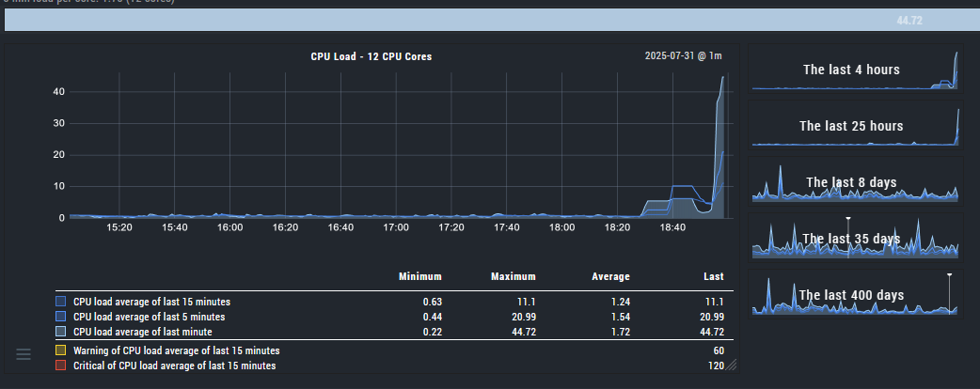Click the 44.72 load gauge bar
Image resolution: width=980 pixels, height=389 pixels.
(492, 20)
